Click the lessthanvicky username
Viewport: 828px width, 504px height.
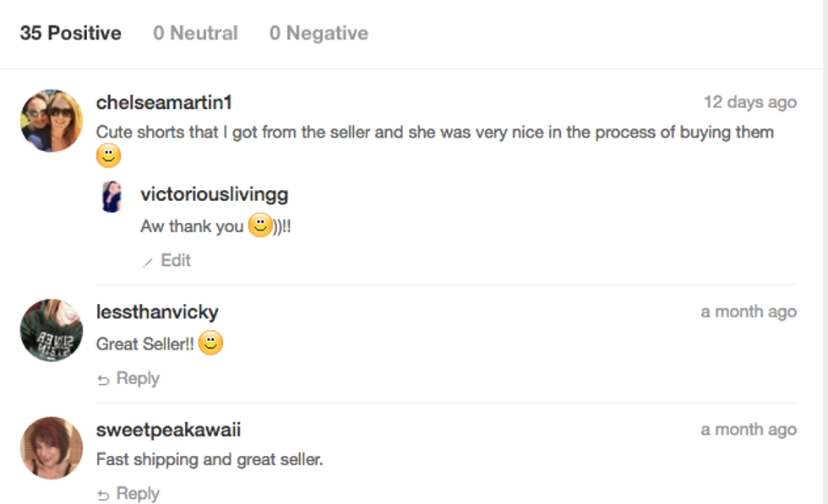(157, 312)
